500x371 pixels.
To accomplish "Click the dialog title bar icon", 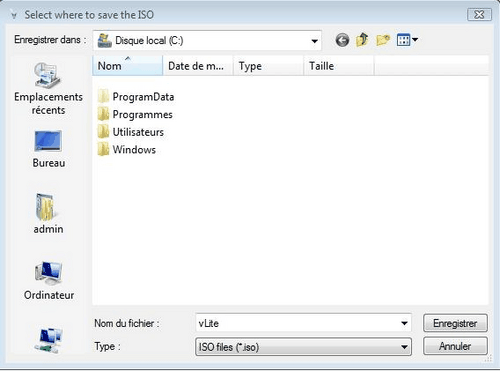I will 14,15.
